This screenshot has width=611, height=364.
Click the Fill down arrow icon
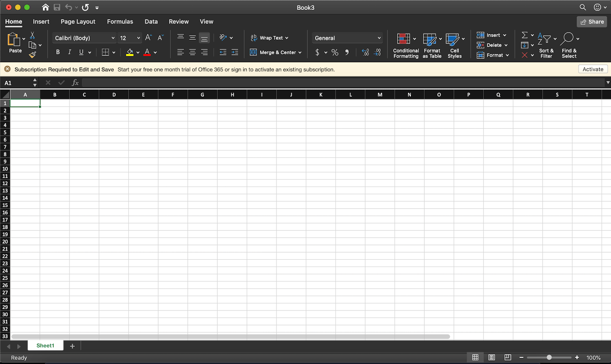525,45
